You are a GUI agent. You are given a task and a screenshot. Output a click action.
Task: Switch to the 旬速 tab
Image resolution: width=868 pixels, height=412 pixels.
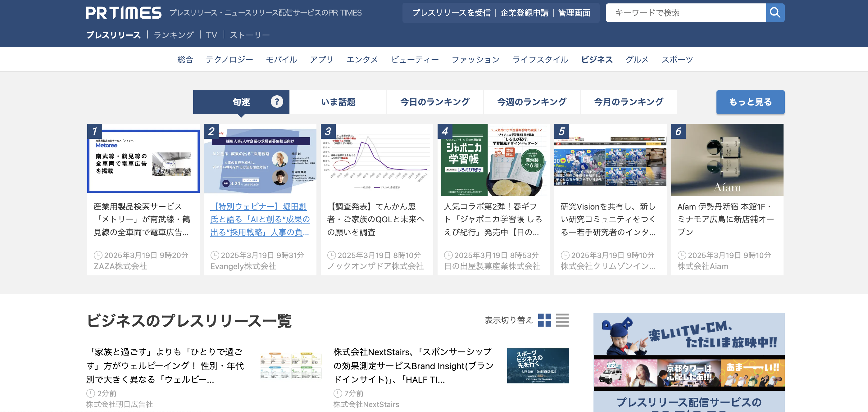pos(241,102)
